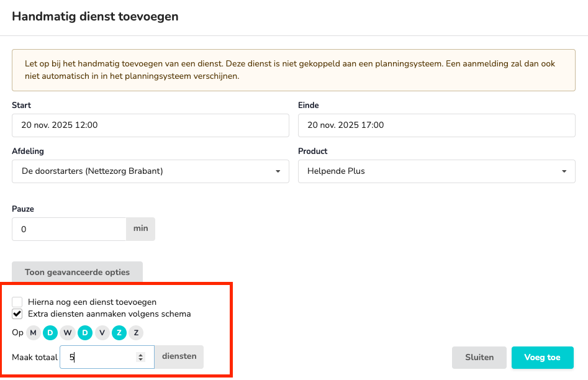
Task: Click the 'Maak totaal' number field
Action: [x=99, y=357]
